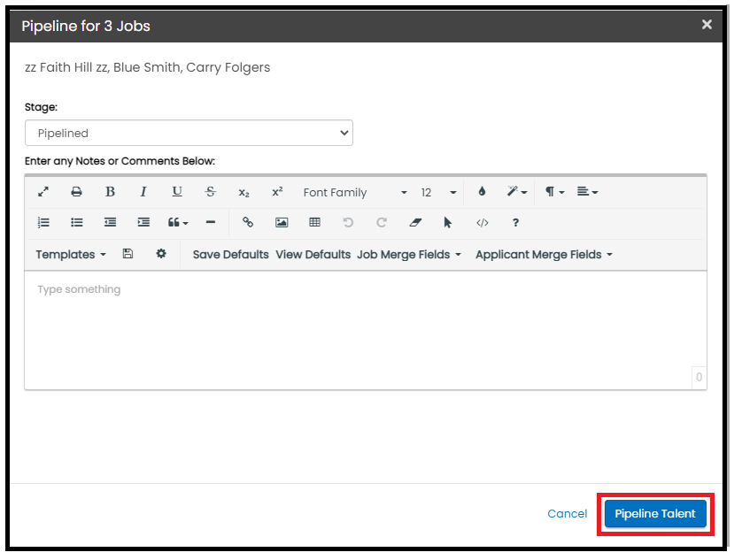The height and width of the screenshot is (560, 734).
Task: Insert an image
Action: 282,223
